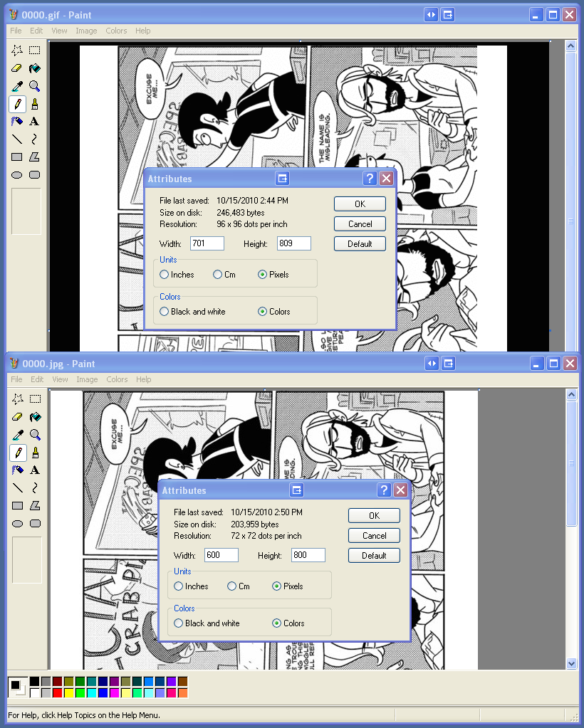Choose Airbrush tool in 0000.gif window
Screen dimensions: 584x728
coord(16,121)
